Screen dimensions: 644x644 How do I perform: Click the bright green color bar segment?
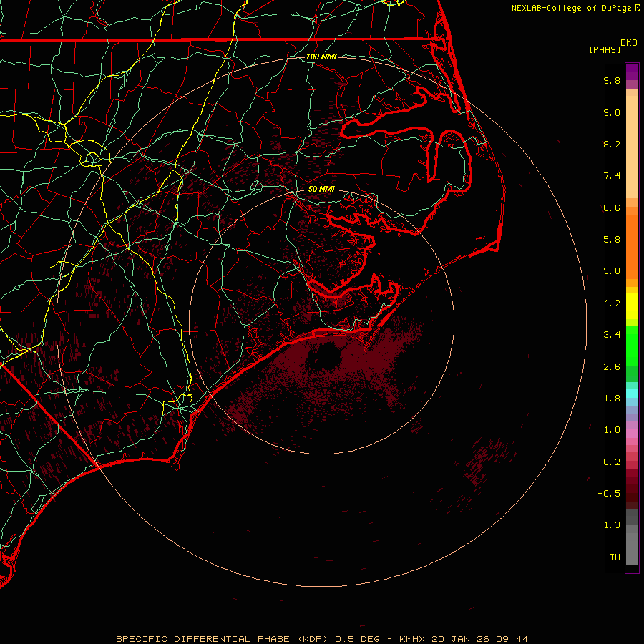(x=632, y=345)
